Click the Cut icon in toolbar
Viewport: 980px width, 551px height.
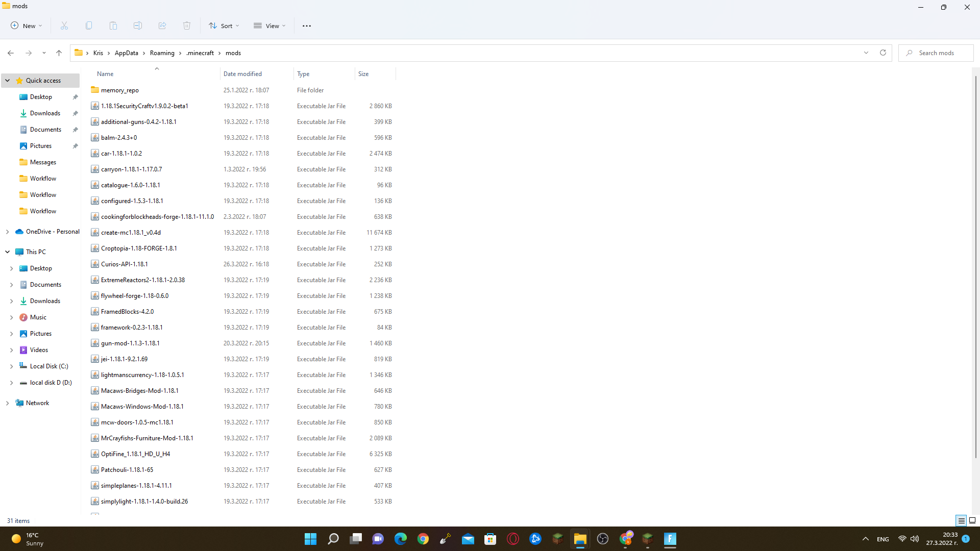click(64, 26)
